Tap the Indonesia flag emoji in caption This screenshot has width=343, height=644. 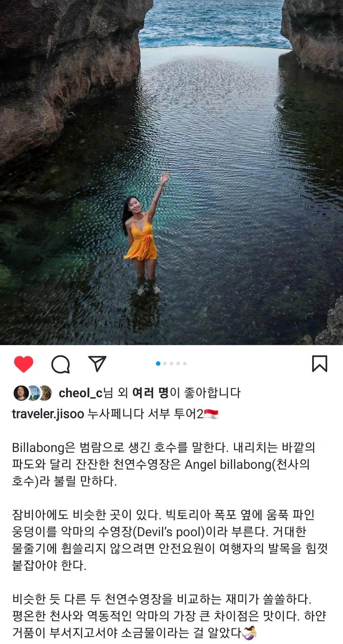pos(211,414)
